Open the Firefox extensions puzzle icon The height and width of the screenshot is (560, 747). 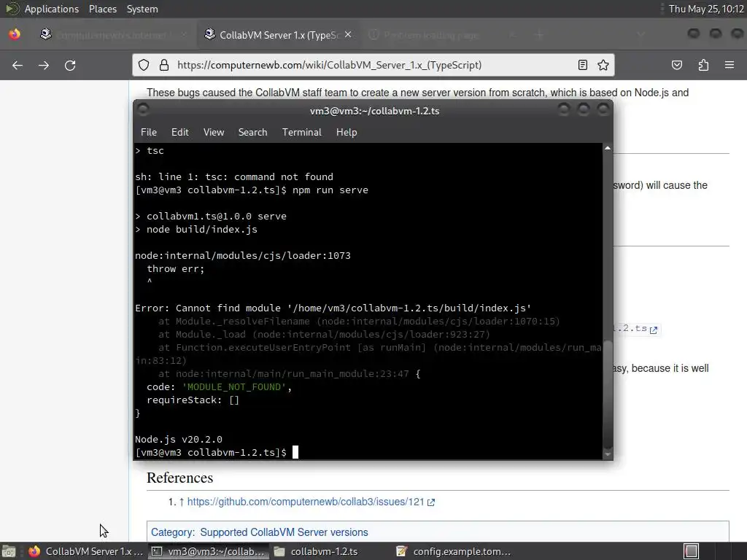tap(703, 65)
